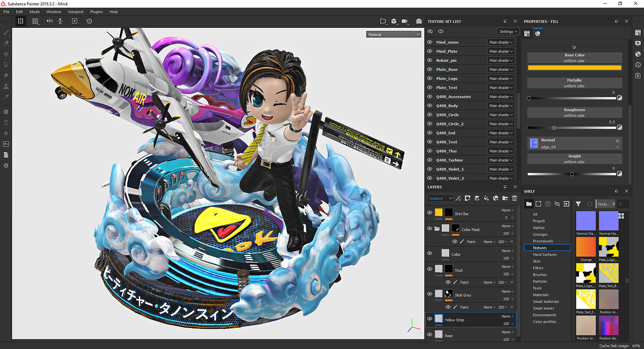
Task: Open the File menu
Action: click(6, 11)
